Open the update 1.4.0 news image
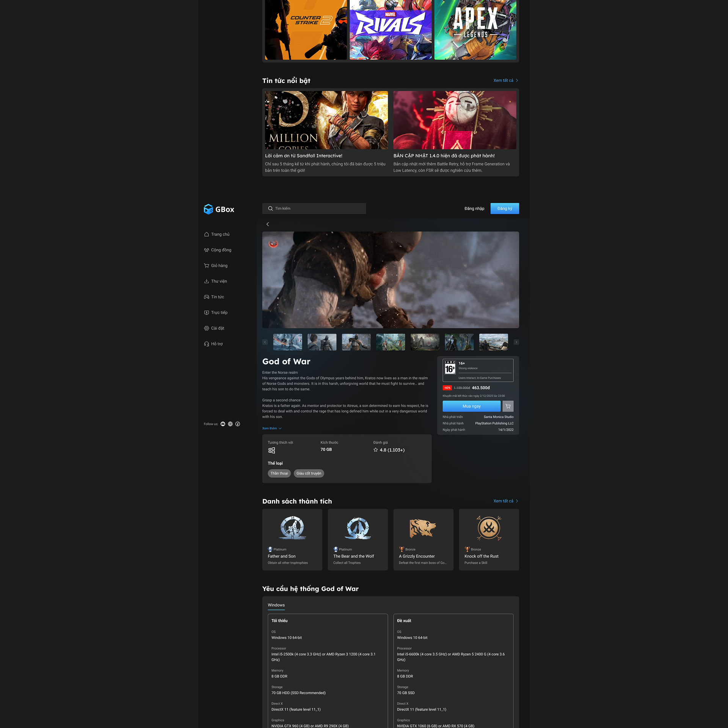728x728 pixels. click(x=455, y=120)
